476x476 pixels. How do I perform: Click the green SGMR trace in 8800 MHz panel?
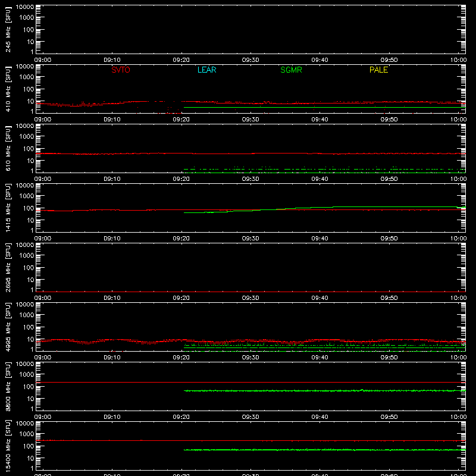pyautogui.click(x=324, y=391)
